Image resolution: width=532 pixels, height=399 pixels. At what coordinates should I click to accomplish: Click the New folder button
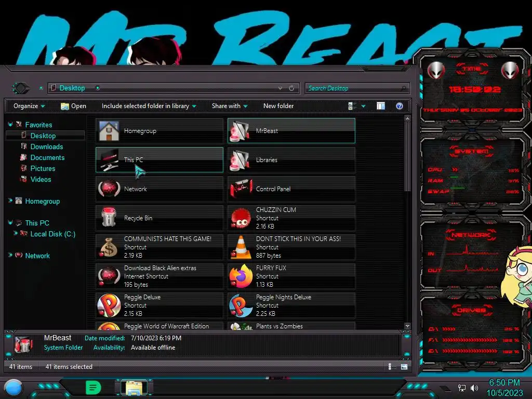278,106
